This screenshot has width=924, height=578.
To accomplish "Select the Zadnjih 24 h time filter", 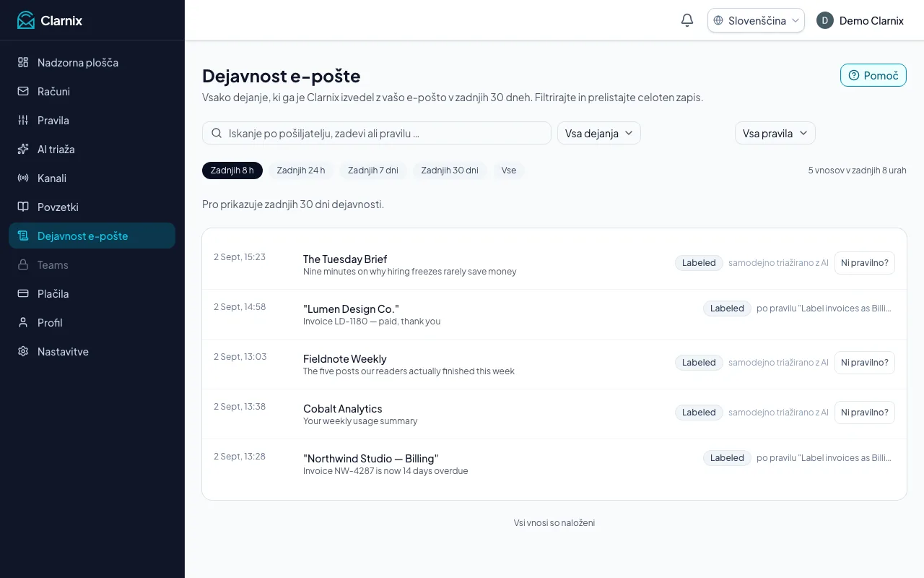I will tap(301, 171).
